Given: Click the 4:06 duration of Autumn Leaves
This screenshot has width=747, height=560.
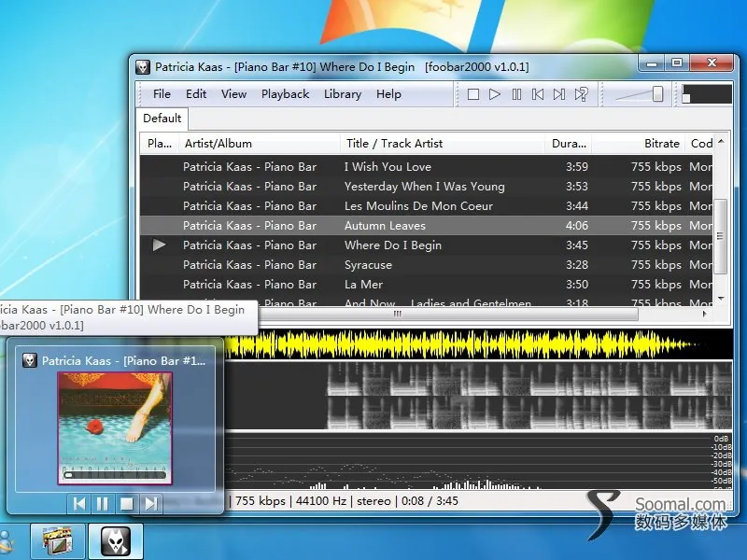Looking at the screenshot, I should point(576,226).
